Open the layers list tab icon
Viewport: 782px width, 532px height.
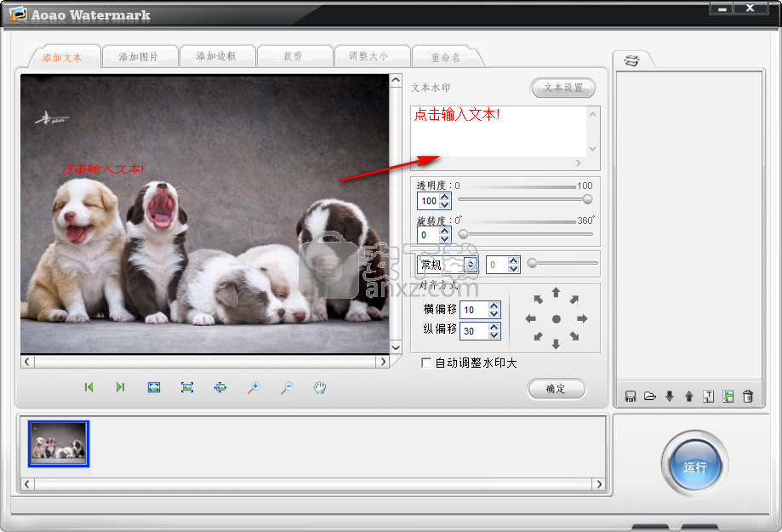[x=632, y=61]
